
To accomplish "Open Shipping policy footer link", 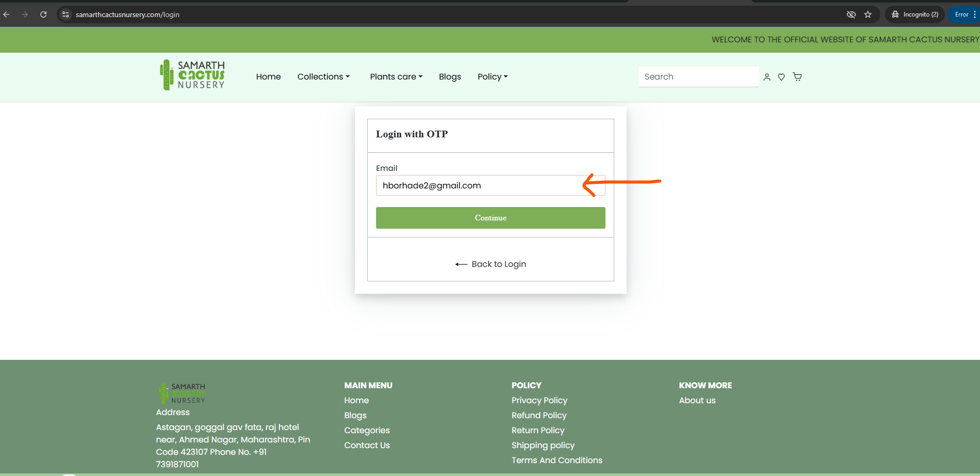I will pyautogui.click(x=543, y=445).
